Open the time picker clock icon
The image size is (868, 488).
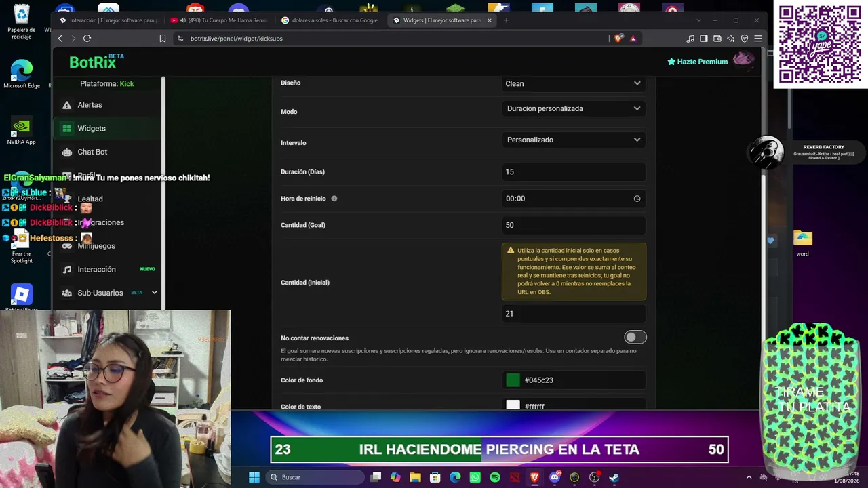tap(637, 199)
